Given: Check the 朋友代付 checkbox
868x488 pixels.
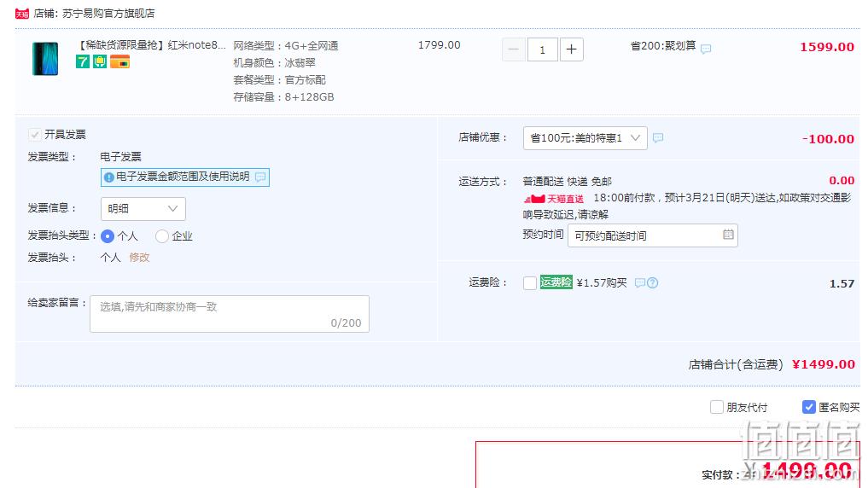Looking at the screenshot, I should point(716,407).
